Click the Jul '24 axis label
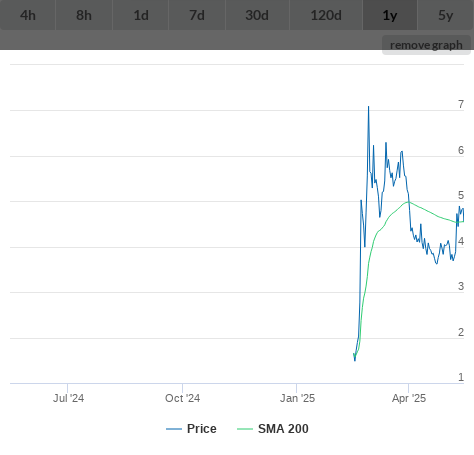This screenshot has height=455, width=474. pos(68,398)
